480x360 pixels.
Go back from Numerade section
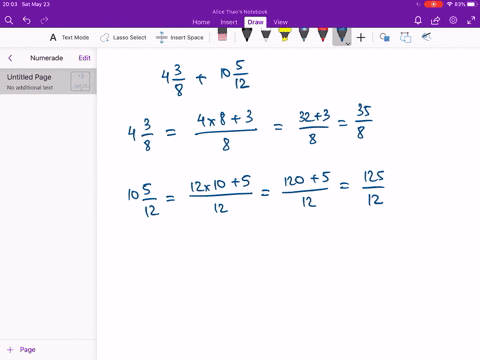[10, 58]
